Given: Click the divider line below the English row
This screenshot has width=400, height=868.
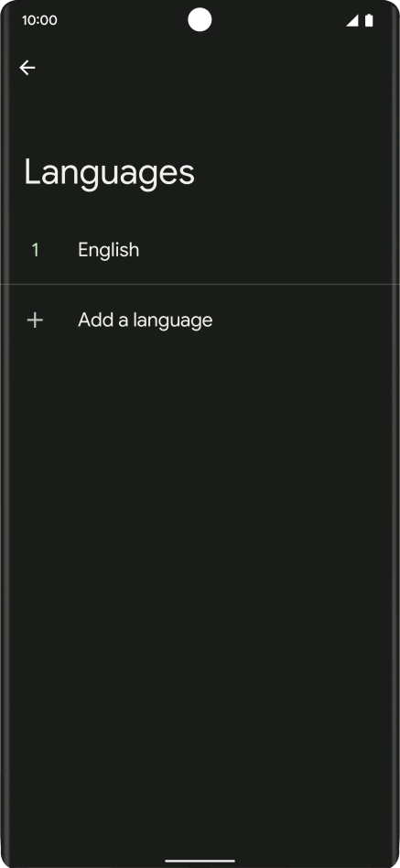Looking at the screenshot, I should pyautogui.click(x=200, y=285).
